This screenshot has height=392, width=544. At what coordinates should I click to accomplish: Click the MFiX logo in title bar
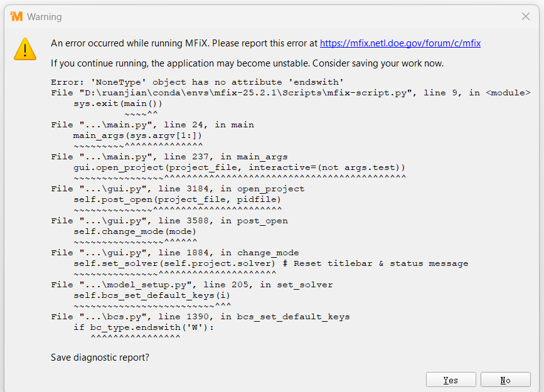[16, 17]
